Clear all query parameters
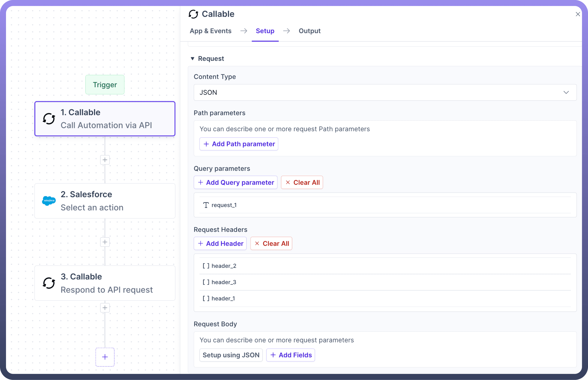Screen dimensions: 588x380 302,182
